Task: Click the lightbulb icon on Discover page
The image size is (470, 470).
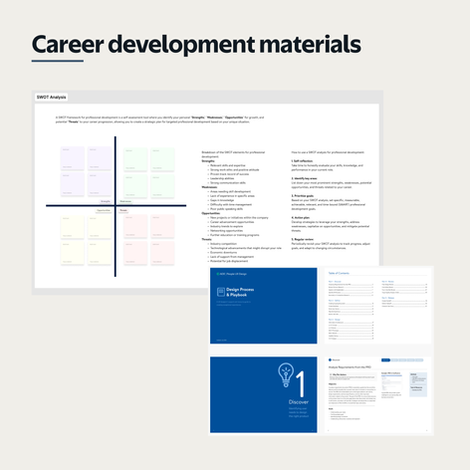Action: 286,375
